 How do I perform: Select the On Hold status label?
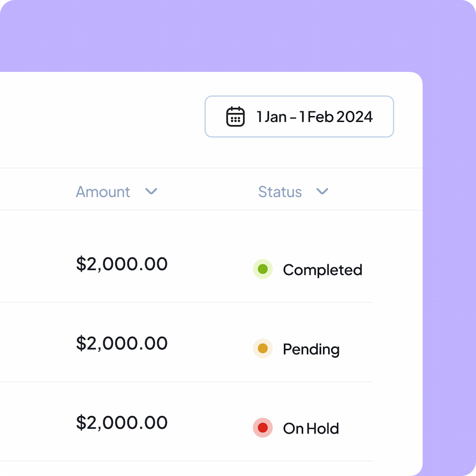[311, 428]
